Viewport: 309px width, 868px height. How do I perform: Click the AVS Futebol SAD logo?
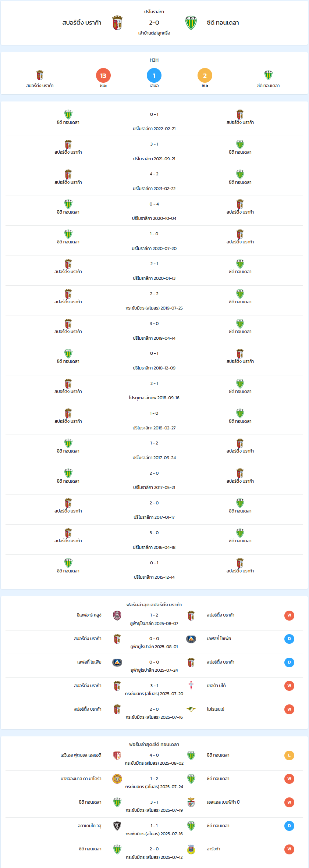117,756
